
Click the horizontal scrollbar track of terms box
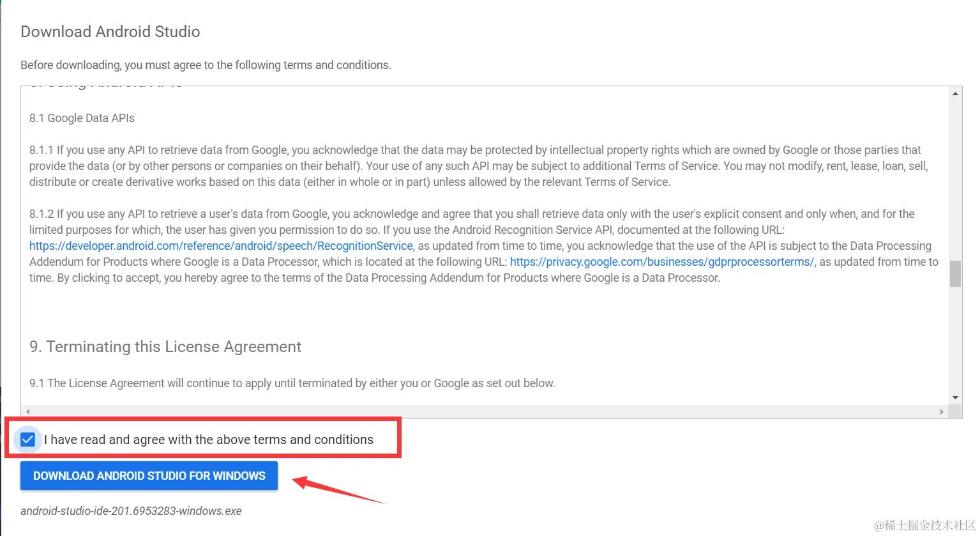485,412
